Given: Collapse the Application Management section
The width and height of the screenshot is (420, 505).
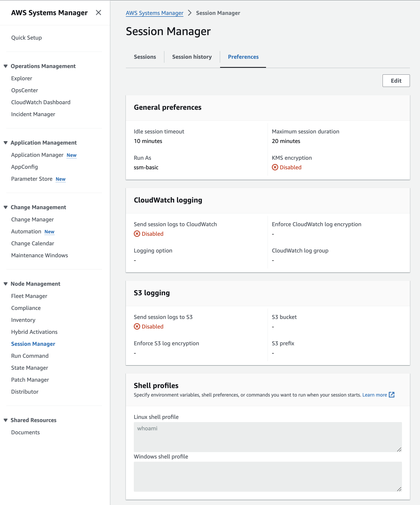Looking at the screenshot, I should 6,143.
